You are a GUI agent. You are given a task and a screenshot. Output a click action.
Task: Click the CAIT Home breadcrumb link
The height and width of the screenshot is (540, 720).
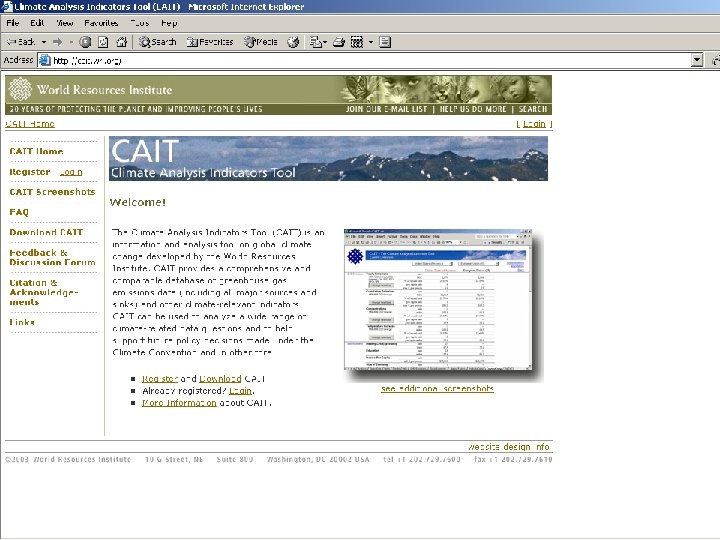(30, 124)
